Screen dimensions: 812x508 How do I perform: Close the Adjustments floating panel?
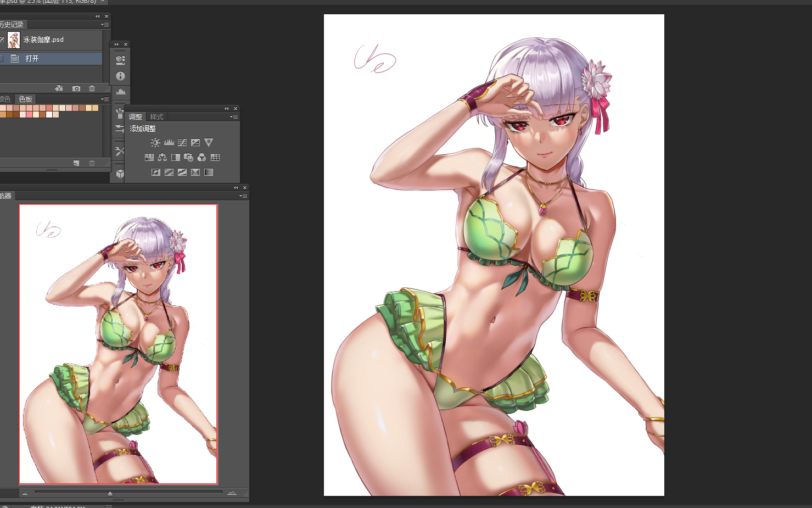click(236, 108)
